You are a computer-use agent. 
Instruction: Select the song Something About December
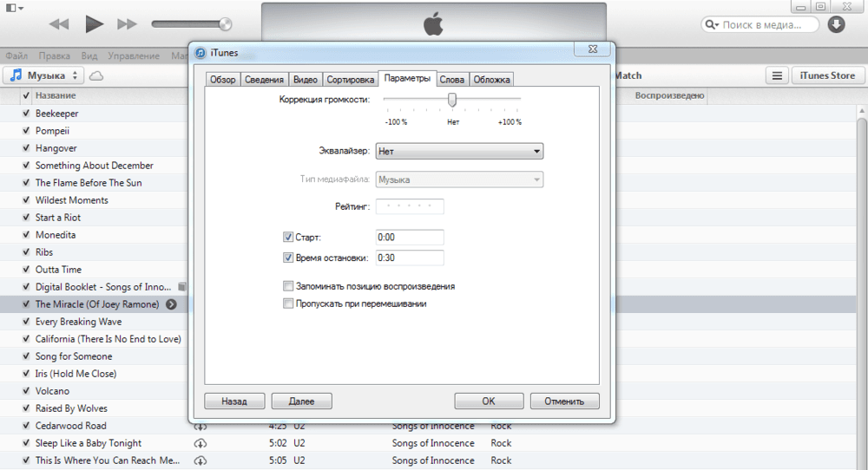[94, 166]
